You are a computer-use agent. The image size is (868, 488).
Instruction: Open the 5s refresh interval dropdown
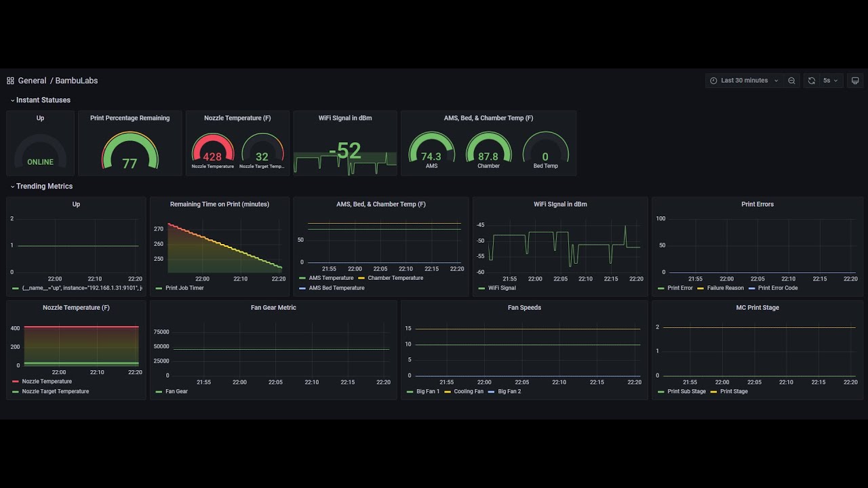point(830,81)
